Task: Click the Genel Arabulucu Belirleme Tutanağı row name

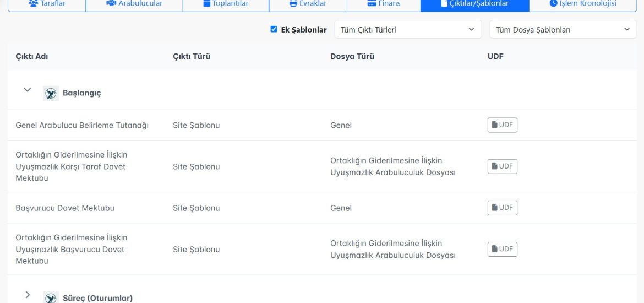Action: pyautogui.click(x=82, y=125)
